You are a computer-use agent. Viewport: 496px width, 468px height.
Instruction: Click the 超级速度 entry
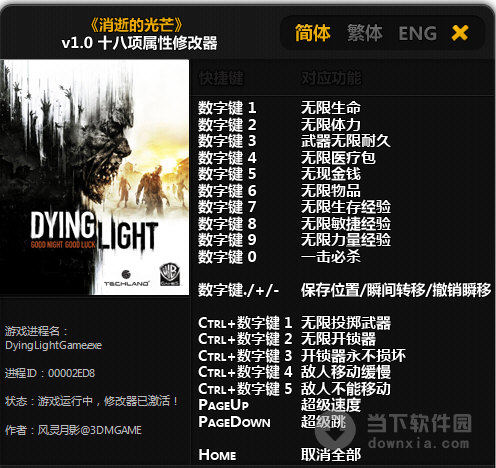pos(331,405)
